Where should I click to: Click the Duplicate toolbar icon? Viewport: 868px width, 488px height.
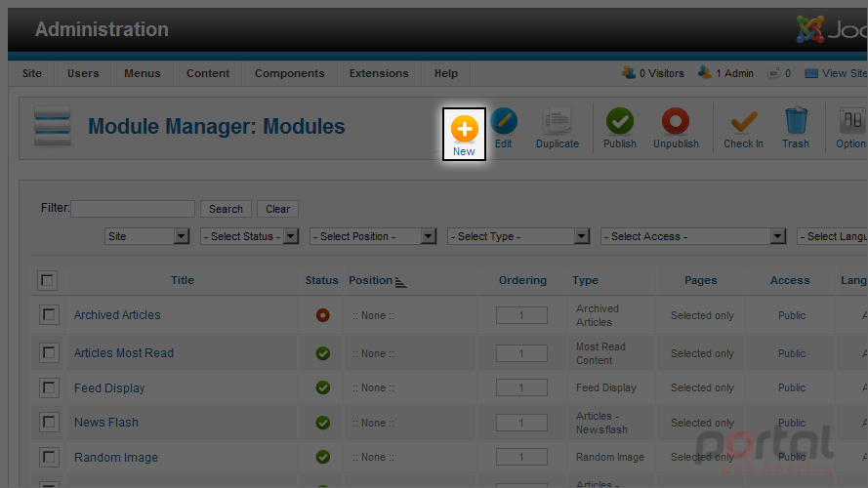pos(557,121)
